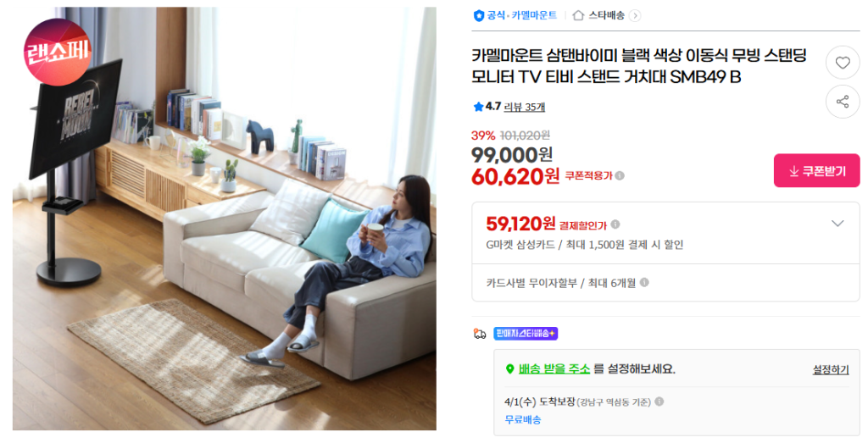Expand the 결제할인가 payment discount chevron
868x443 pixels.
click(837, 224)
